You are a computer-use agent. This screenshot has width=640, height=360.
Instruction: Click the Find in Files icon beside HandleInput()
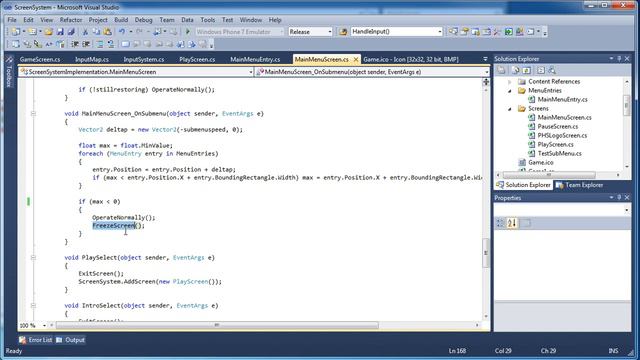343,31
